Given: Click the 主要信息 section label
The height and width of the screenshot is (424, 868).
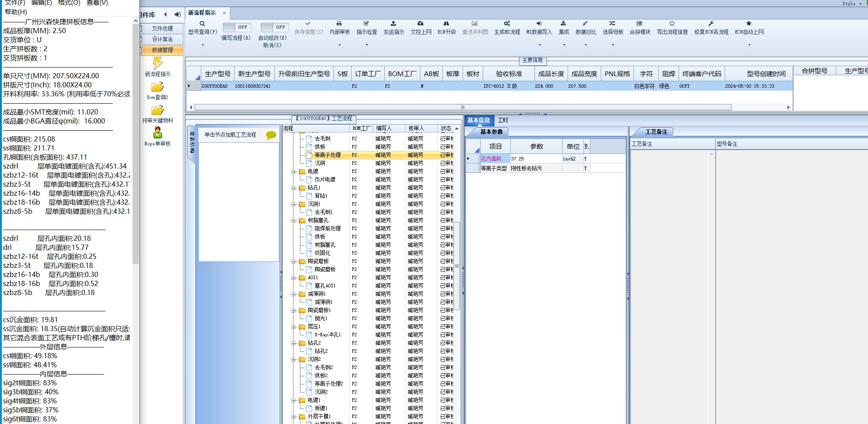Looking at the screenshot, I should (x=532, y=60).
